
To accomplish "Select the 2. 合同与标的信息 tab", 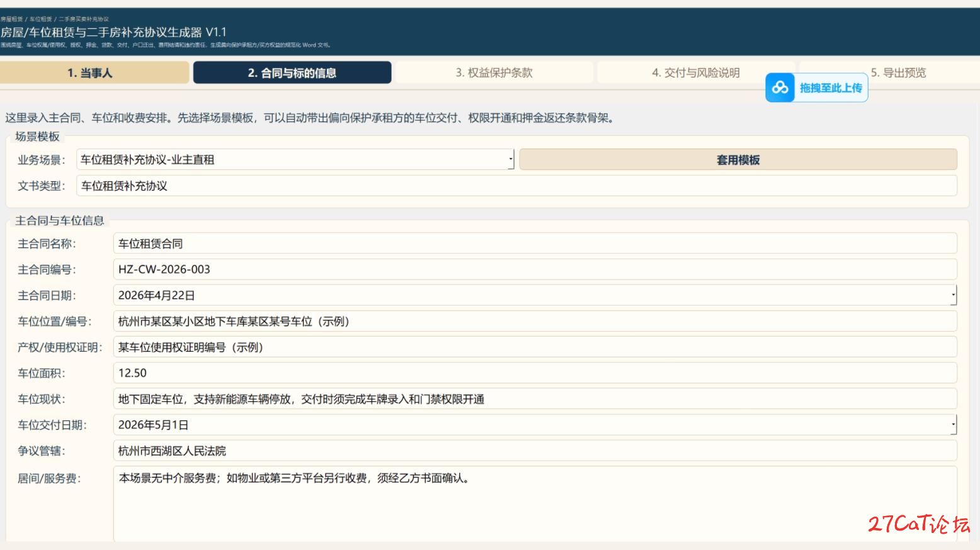I will click(x=292, y=73).
